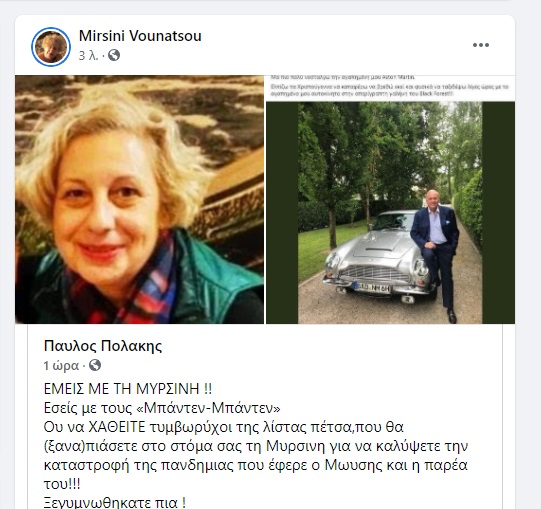Click the small caption text above the car photo

[x=390, y=86]
